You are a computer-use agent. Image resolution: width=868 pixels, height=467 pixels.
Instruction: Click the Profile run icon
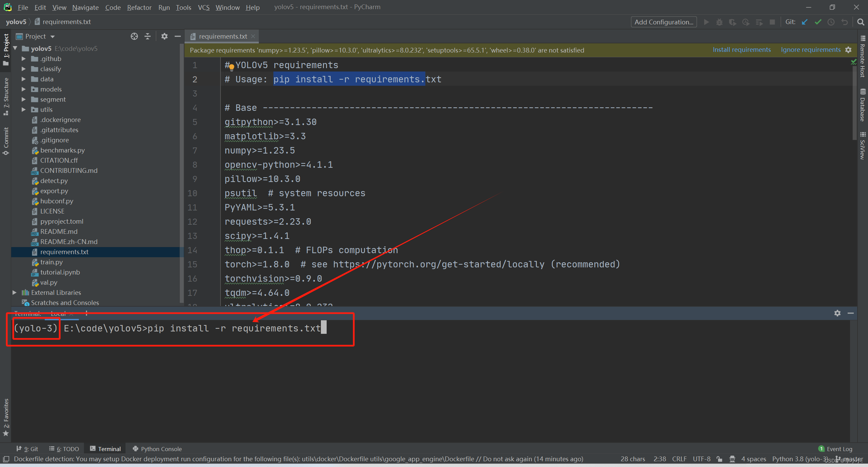(x=746, y=22)
